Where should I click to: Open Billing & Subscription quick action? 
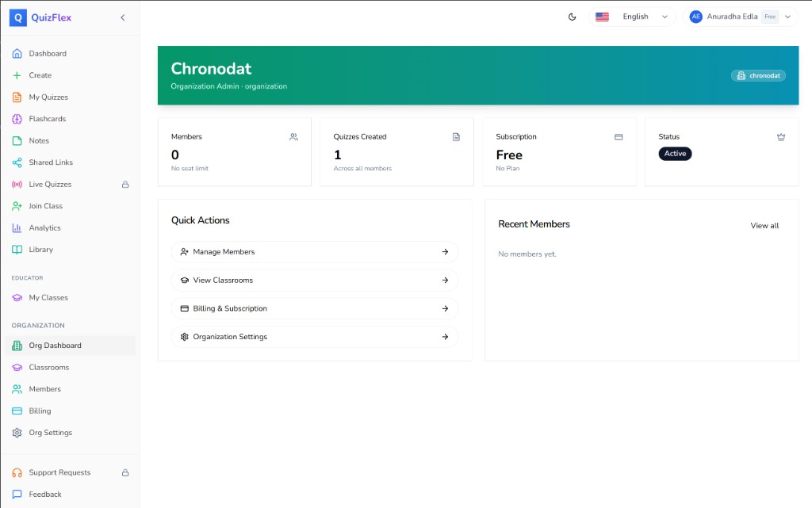pos(315,308)
